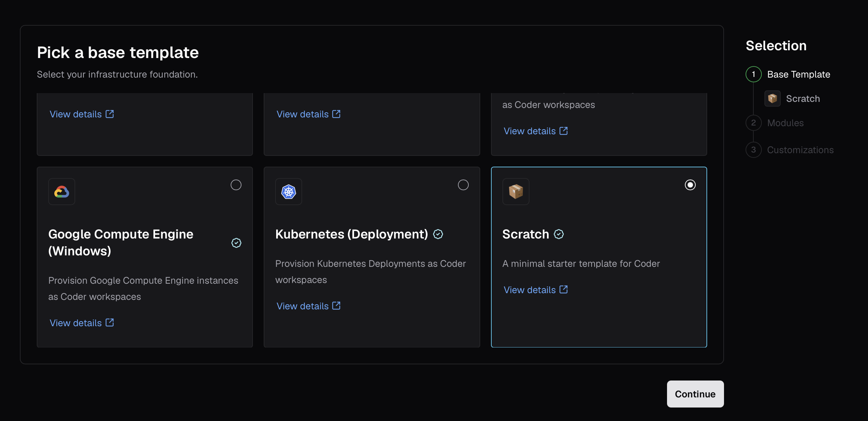Click the 'Scratch' card title

[526, 234]
